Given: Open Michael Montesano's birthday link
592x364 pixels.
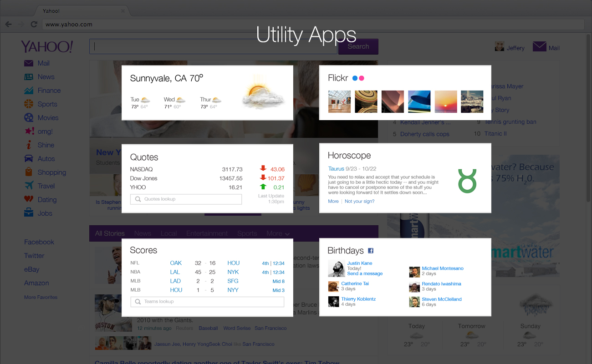Looking at the screenshot, I should tap(443, 268).
